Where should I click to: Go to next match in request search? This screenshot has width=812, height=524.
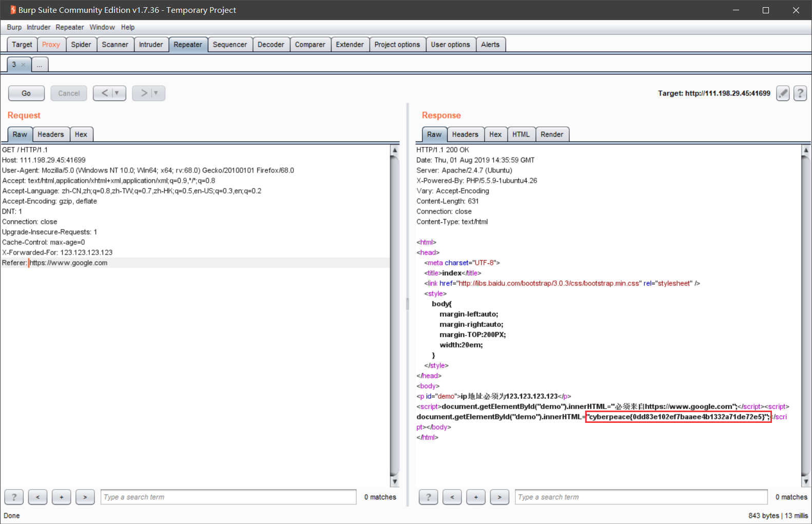point(85,497)
